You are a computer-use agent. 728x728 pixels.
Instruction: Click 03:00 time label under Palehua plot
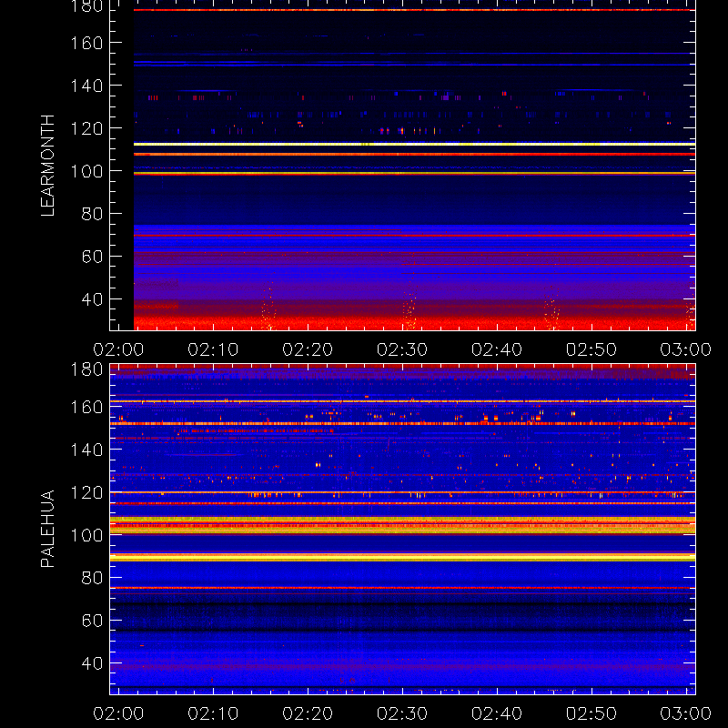click(x=686, y=713)
